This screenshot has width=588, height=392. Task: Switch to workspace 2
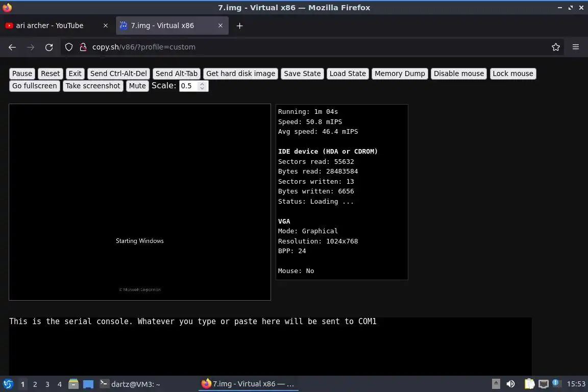pyautogui.click(x=35, y=384)
